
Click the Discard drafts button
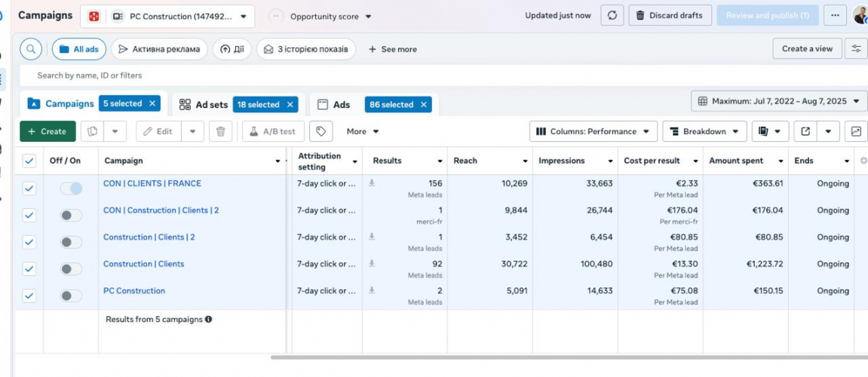(670, 16)
